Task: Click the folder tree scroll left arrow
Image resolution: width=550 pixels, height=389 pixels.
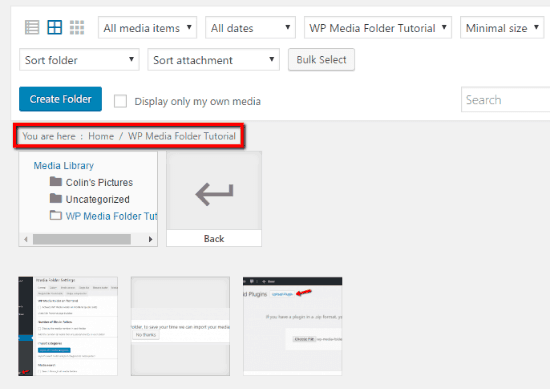Action: (26, 239)
